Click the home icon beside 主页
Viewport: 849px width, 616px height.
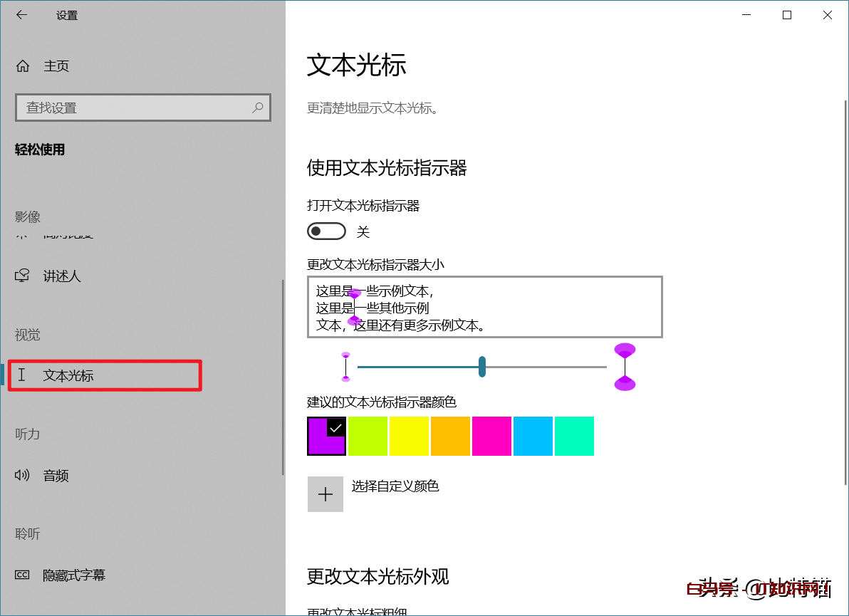coord(24,66)
